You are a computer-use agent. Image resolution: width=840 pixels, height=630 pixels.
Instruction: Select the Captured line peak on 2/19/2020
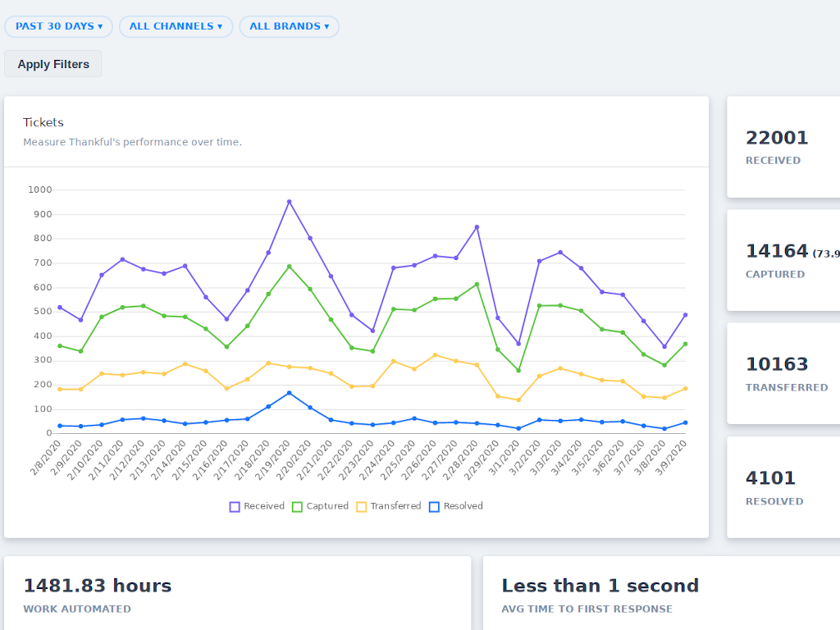click(x=289, y=267)
